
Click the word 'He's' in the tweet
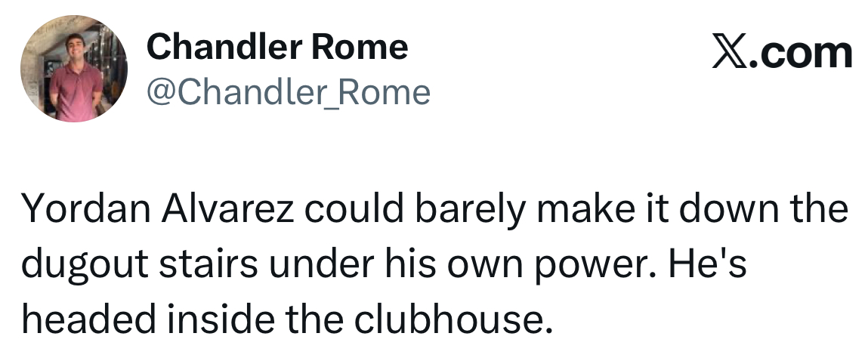point(708,264)
